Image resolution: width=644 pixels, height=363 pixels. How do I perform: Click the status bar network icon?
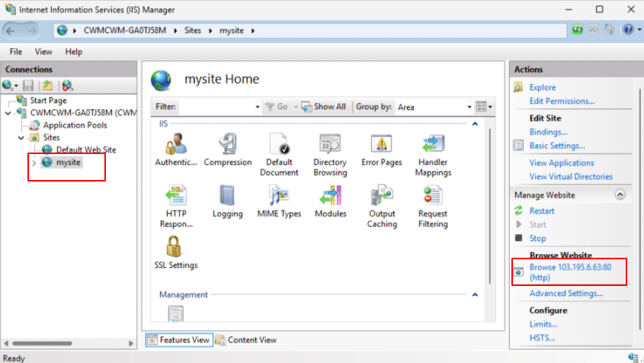633,358
